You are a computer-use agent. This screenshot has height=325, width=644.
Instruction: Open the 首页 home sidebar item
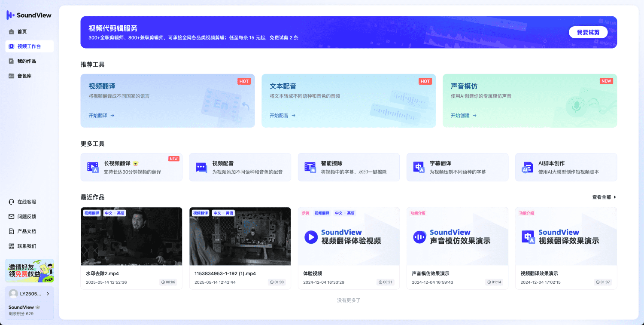pos(29,32)
